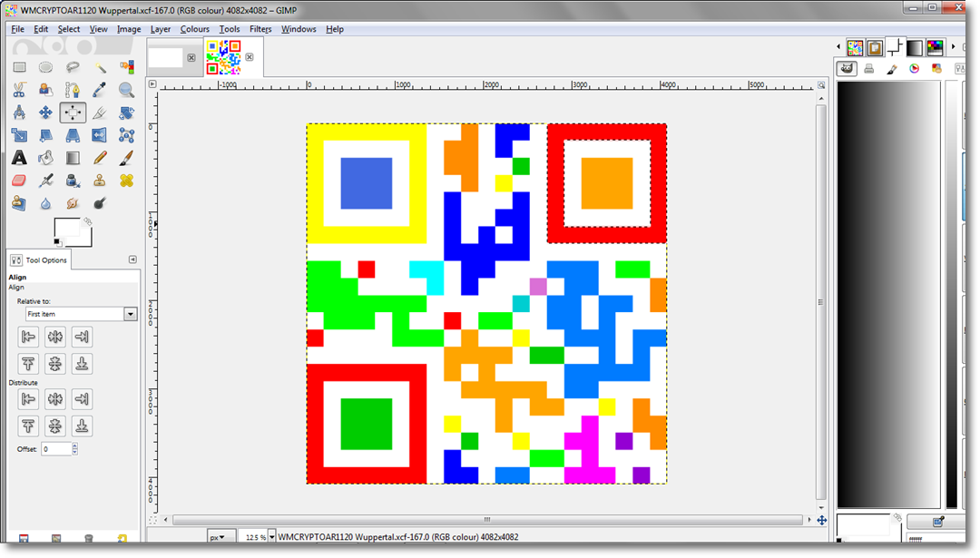The image size is (980, 558).
Task: Select the Free Select lasso tool
Action: (73, 67)
